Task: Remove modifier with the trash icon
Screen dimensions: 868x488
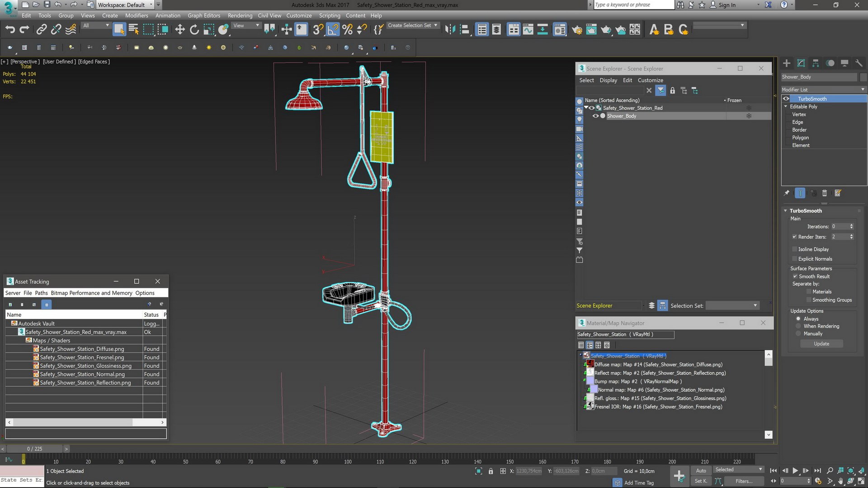Action: coord(824,193)
